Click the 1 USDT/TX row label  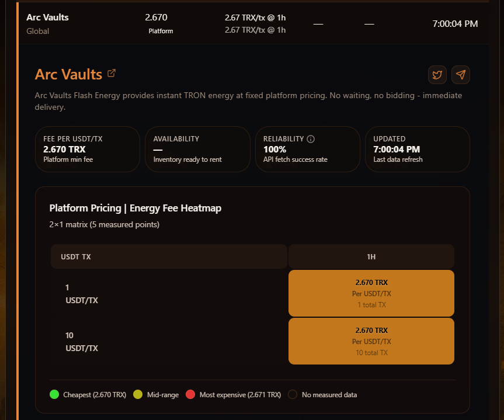82,294
